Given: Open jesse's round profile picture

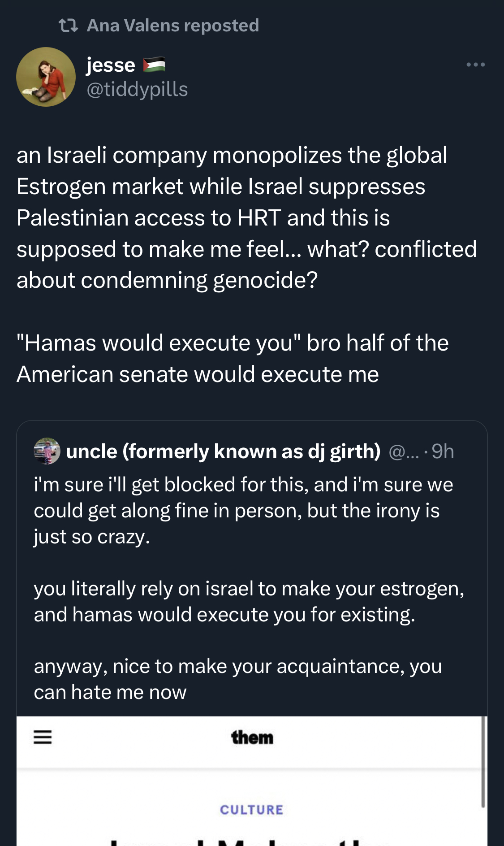Looking at the screenshot, I should [x=46, y=77].
